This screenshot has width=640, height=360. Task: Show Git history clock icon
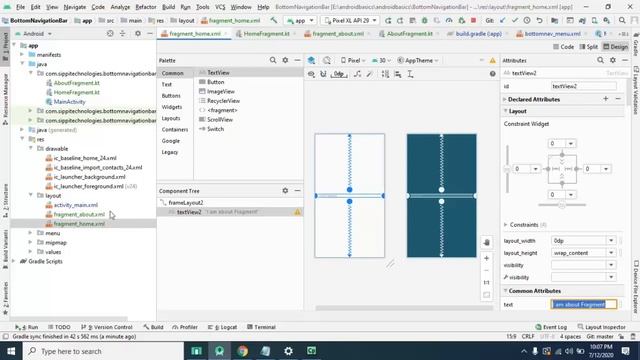click(x=527, y=20)
